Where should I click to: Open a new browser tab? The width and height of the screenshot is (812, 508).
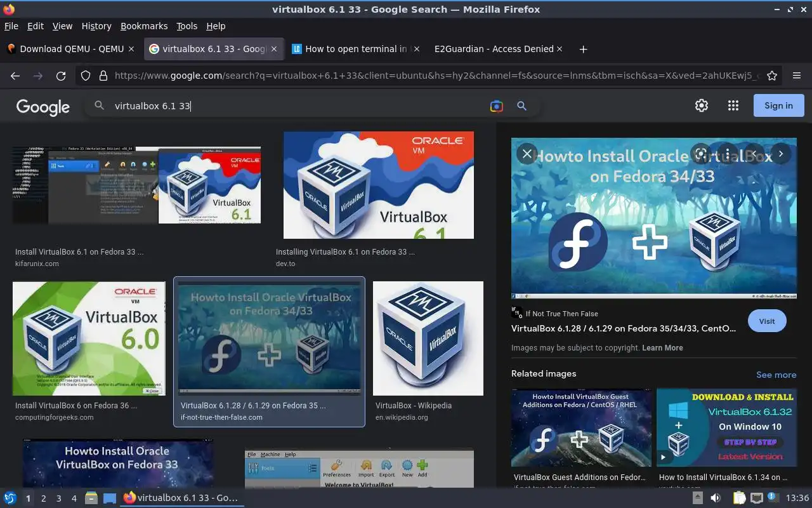tap(583, 49)
